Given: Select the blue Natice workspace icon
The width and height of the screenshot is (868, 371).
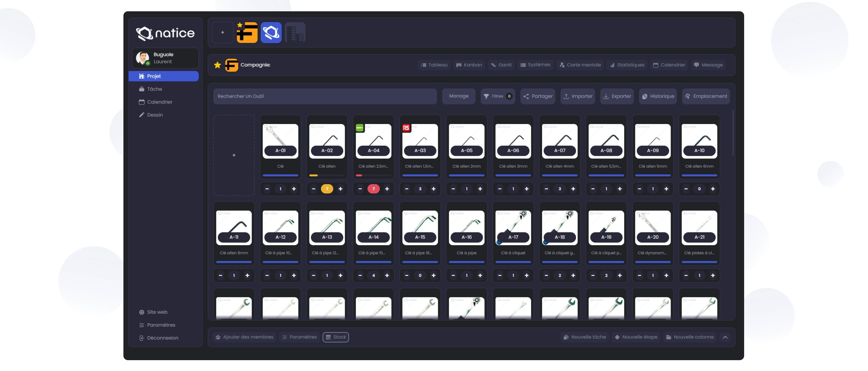Looking at the screenshot, I should coord(271,33).
